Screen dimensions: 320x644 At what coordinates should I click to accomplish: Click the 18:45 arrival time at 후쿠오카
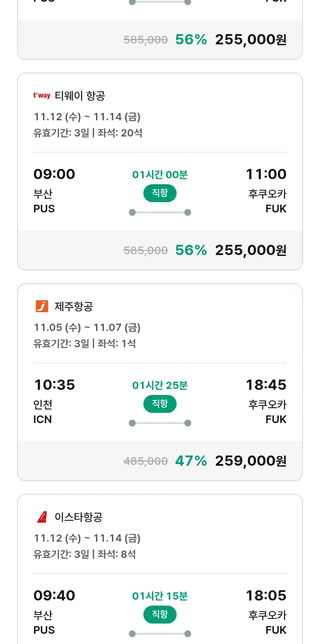click(x=266, y=385)
